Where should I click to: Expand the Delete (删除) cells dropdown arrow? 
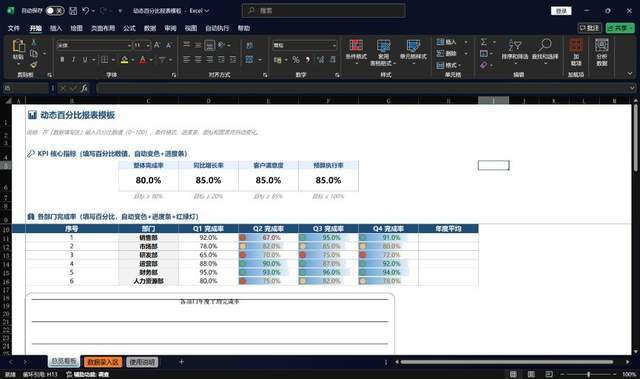tap(466, 53)
